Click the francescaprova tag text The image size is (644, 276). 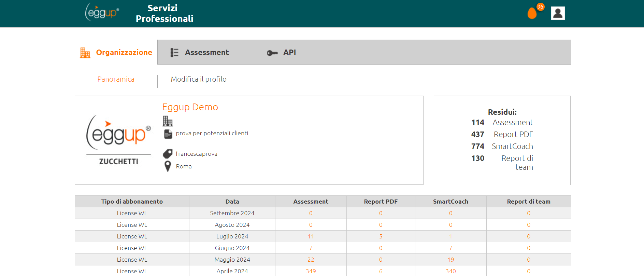pyautogui.click(x=197, y=154)
